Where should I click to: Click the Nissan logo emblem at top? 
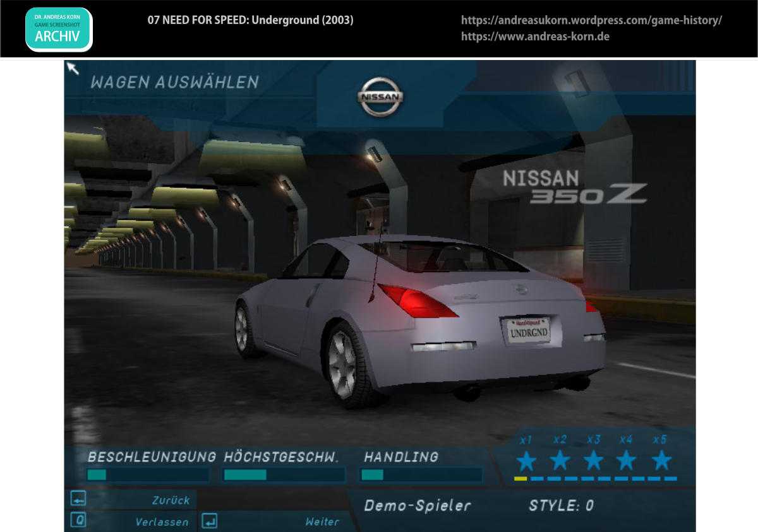(380, 97)
